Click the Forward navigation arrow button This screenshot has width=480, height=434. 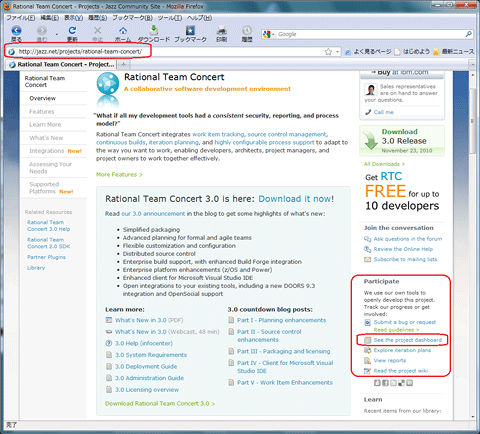point(42,31)
